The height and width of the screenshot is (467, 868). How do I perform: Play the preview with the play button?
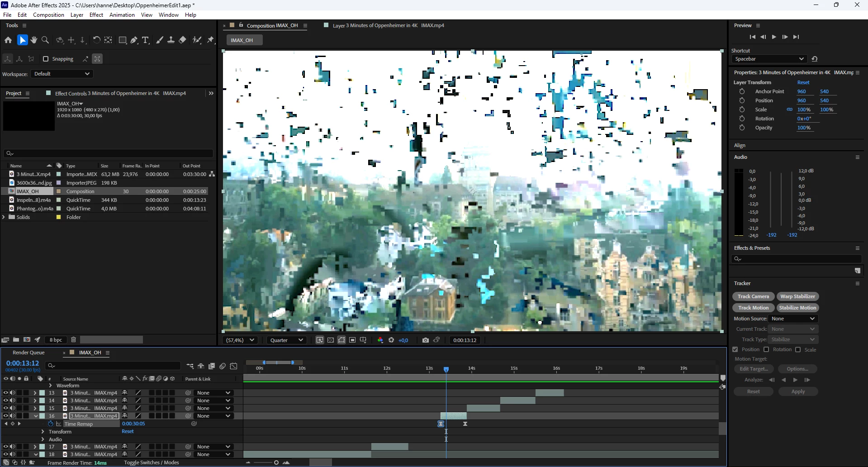coord(774,37)
